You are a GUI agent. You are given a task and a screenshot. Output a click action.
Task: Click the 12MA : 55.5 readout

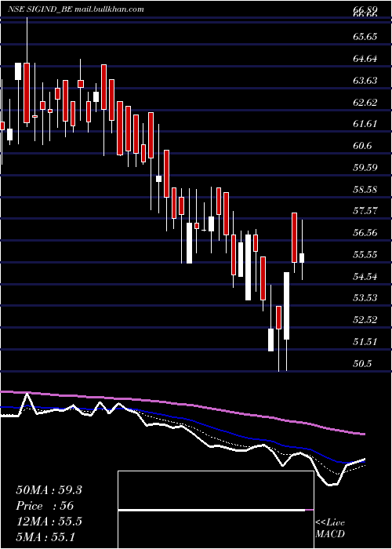tap(49, 522)
